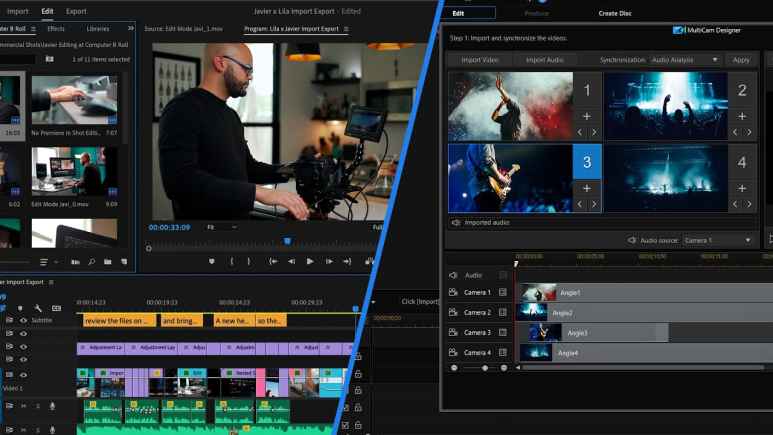Check the MultiCam Designer checkbox
This screenshot has width=773, height=435.
coord(677,30)
